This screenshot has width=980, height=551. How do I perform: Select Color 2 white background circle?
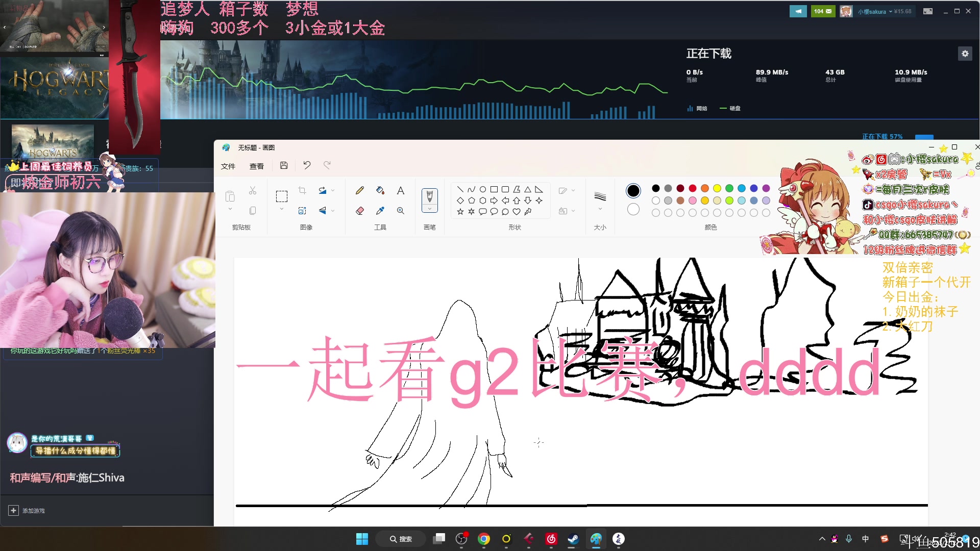point(633,209)
